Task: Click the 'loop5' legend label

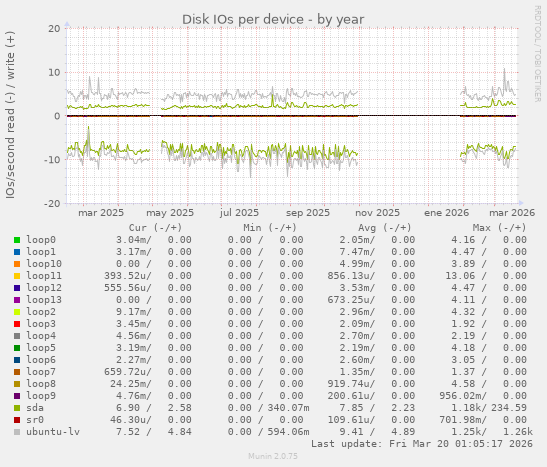Action: click(x=41, y=348)
